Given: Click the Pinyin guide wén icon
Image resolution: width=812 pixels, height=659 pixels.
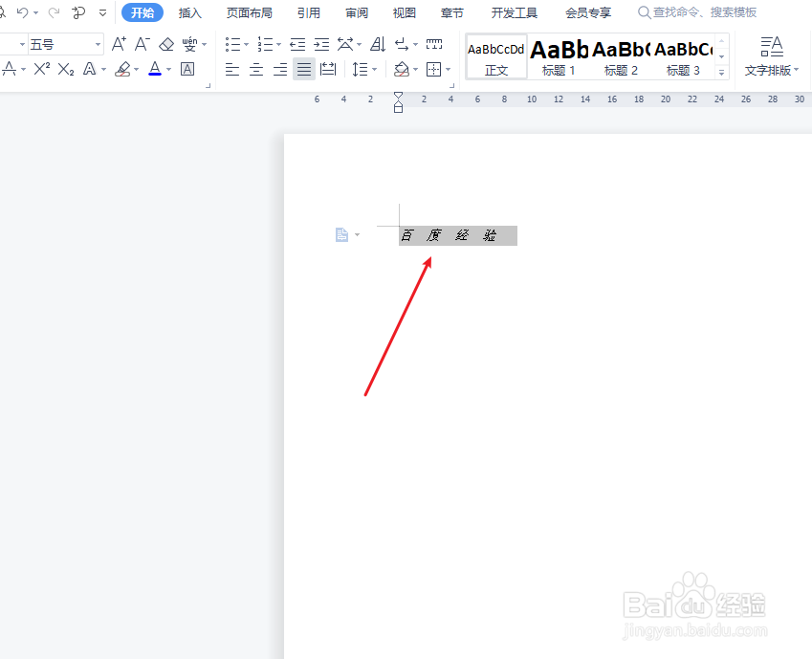Looking at the screenshot, I should coord(189,45).
